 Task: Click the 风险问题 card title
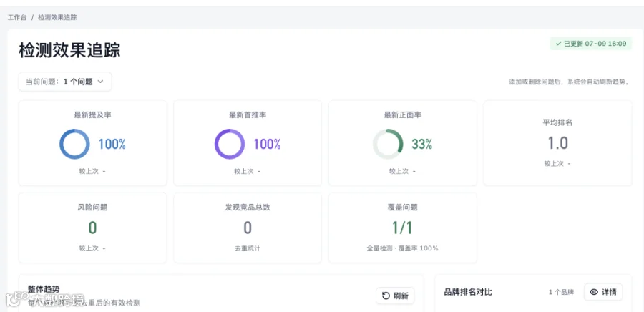93,208
